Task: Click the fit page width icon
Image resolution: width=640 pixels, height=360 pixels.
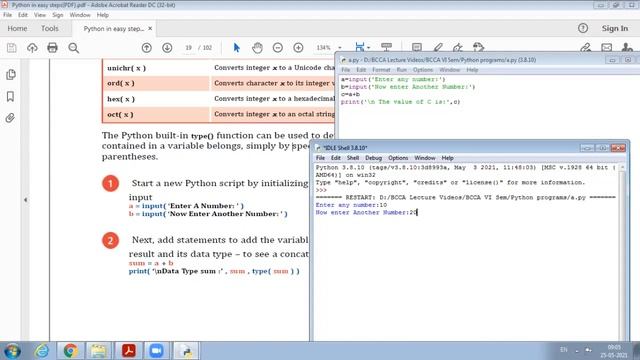Action: pyautogui.click(x=359, y=47)
